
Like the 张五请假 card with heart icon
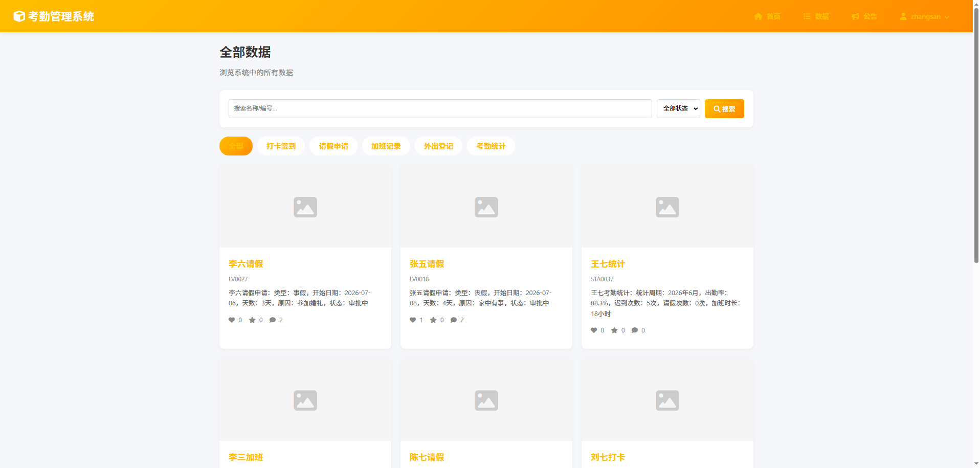(413, 320)
